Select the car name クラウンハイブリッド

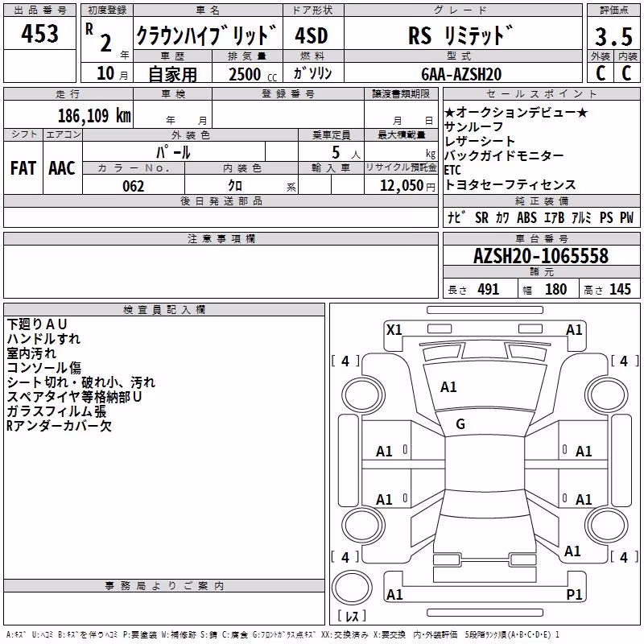pyautogui.click(x=207, y=35)
